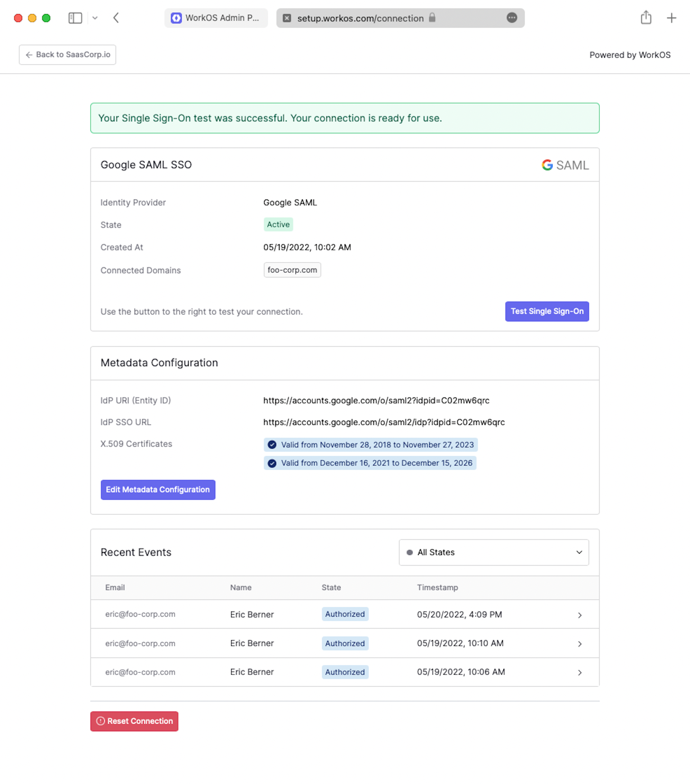Click the red Reset Connection button
This screenshot has height=784, width=690.
pyautogui.click(x=134, y=721)
